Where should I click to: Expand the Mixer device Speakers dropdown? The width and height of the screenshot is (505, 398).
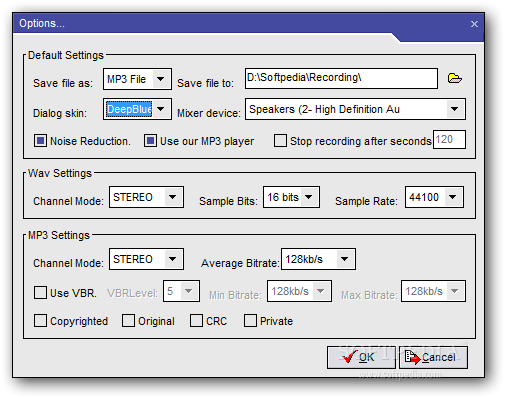[x=355, y=109]
